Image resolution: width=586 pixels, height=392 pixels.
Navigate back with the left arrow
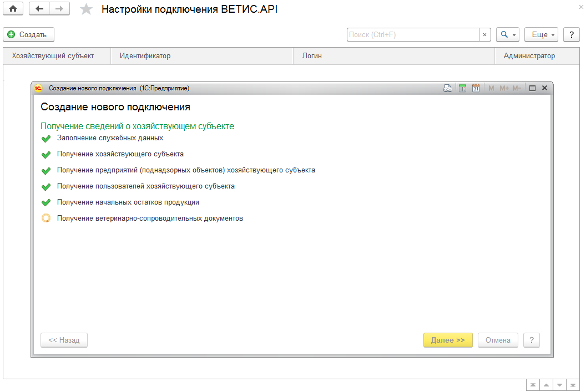(39, 8)
